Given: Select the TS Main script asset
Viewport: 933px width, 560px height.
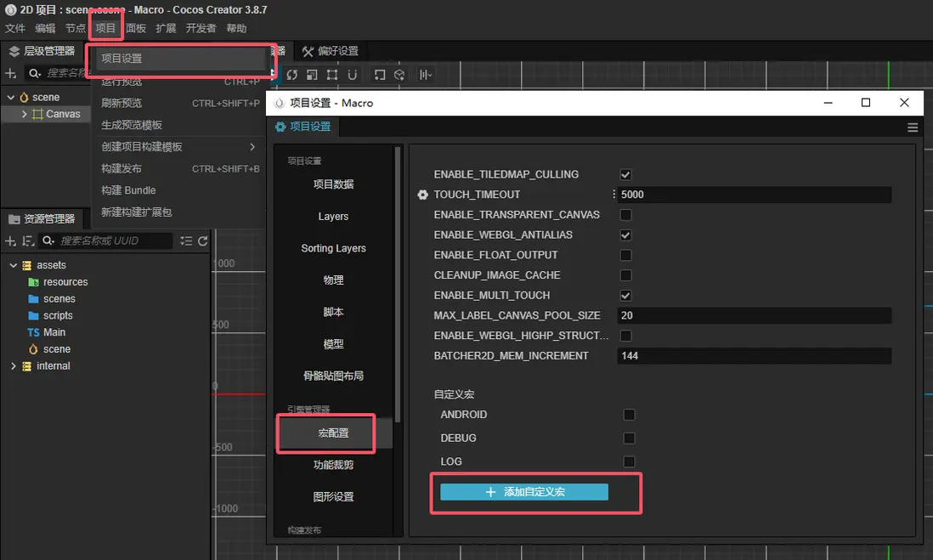Looking at the screenshot, I should tap(47, 332).
